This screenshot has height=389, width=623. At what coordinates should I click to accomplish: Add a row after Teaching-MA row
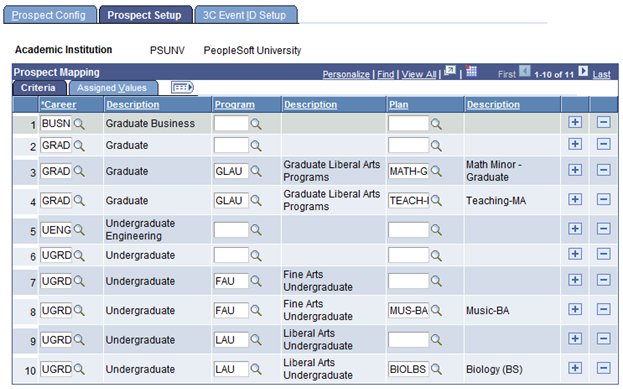coord(575,199)
